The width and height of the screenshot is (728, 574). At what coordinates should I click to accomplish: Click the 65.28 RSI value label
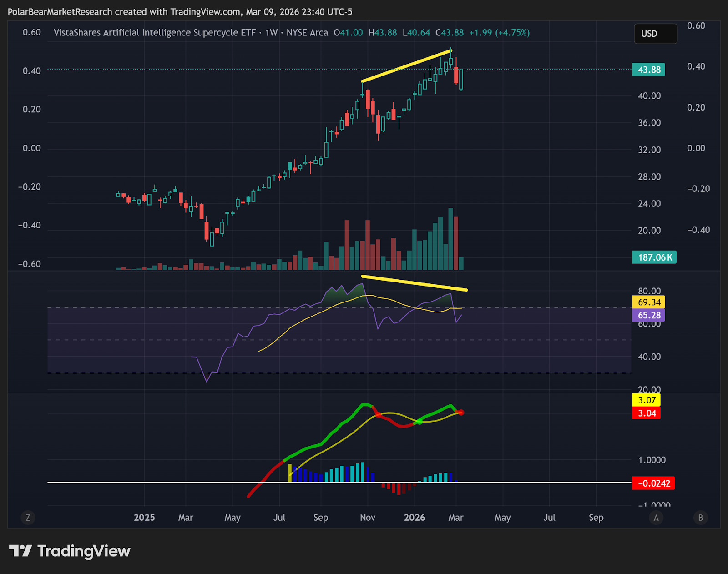coord(649,315)
